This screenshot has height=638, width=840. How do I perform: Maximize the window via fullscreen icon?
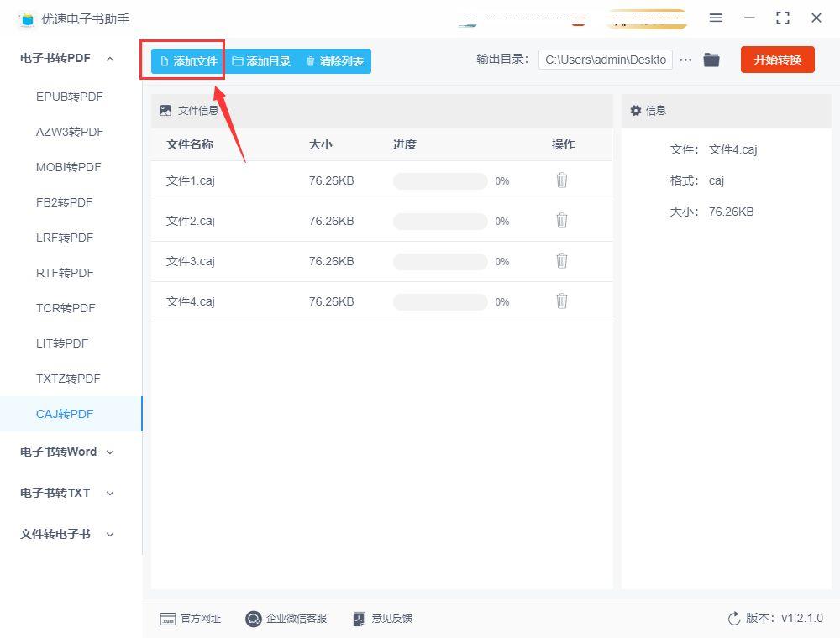point(783,18)
